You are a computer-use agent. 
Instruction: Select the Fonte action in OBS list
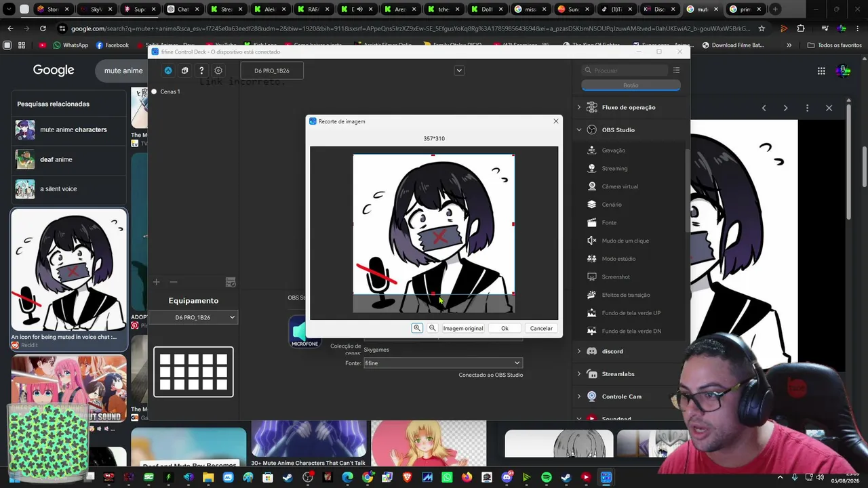(609, 222)
